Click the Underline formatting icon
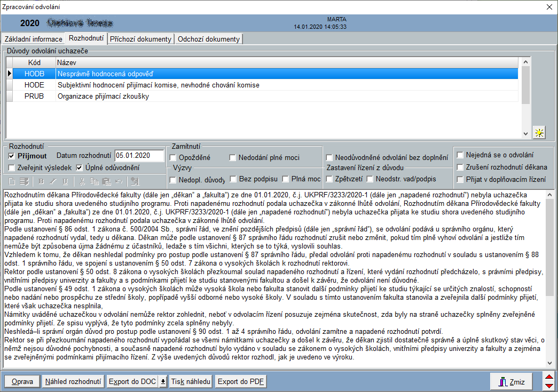 point(65,181)
